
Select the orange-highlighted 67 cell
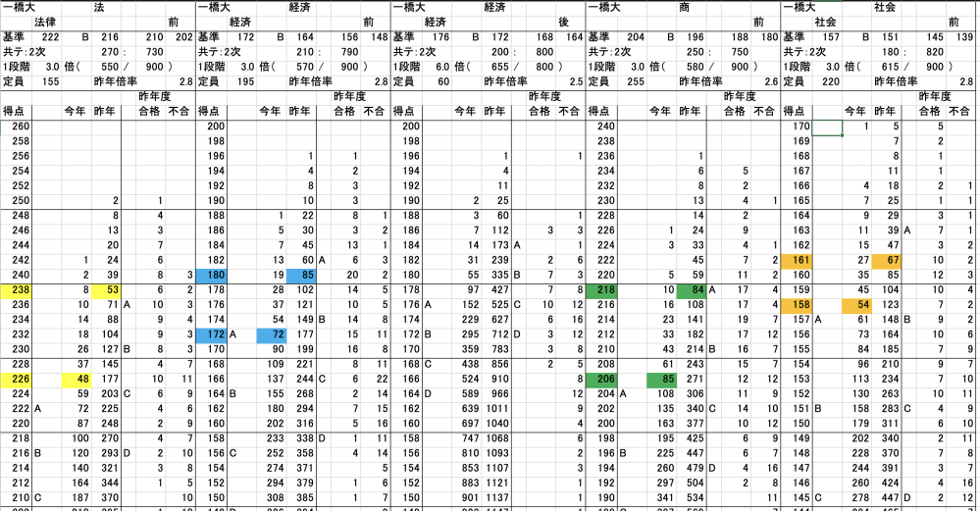[x=886, y=260]
